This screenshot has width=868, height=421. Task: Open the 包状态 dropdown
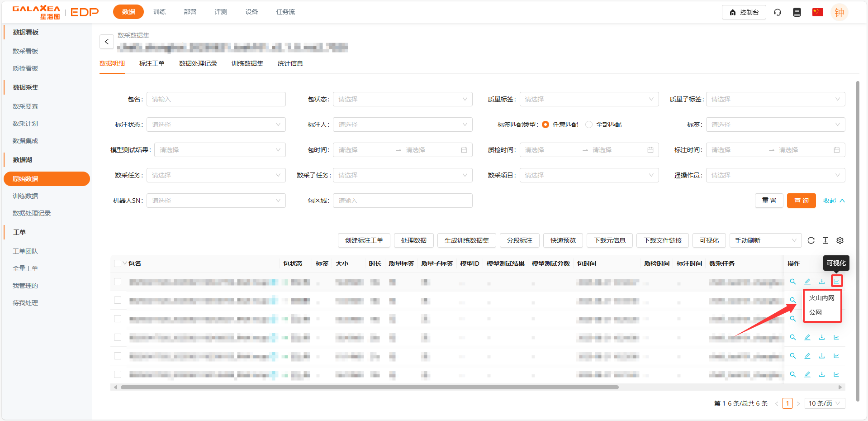pyautogui.click(x=403, y=99)
